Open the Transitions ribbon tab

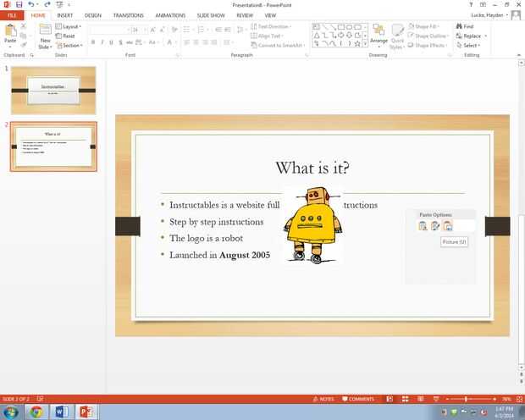(128, 15)
